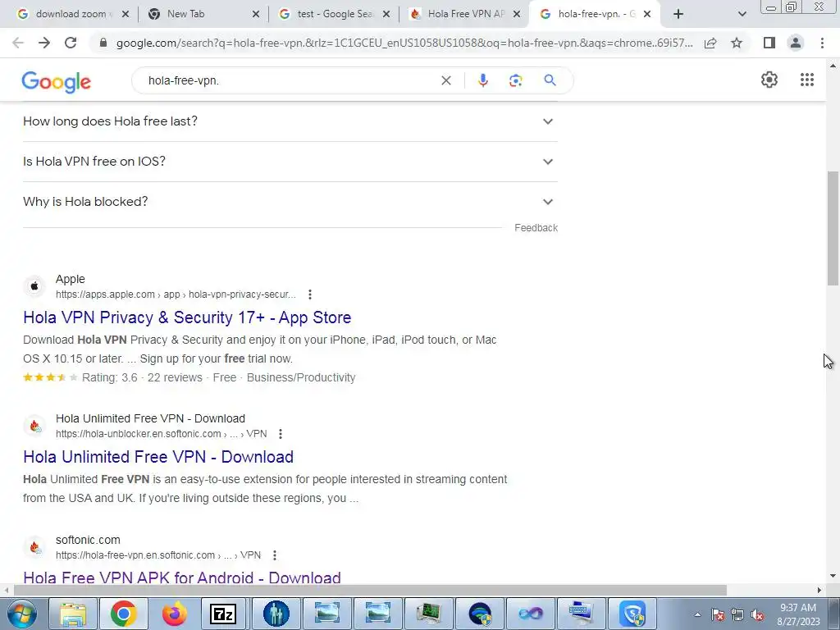Open Chrome profile avatar
Image resolution: width=840 pixels, height=630 pixels.
796,43
